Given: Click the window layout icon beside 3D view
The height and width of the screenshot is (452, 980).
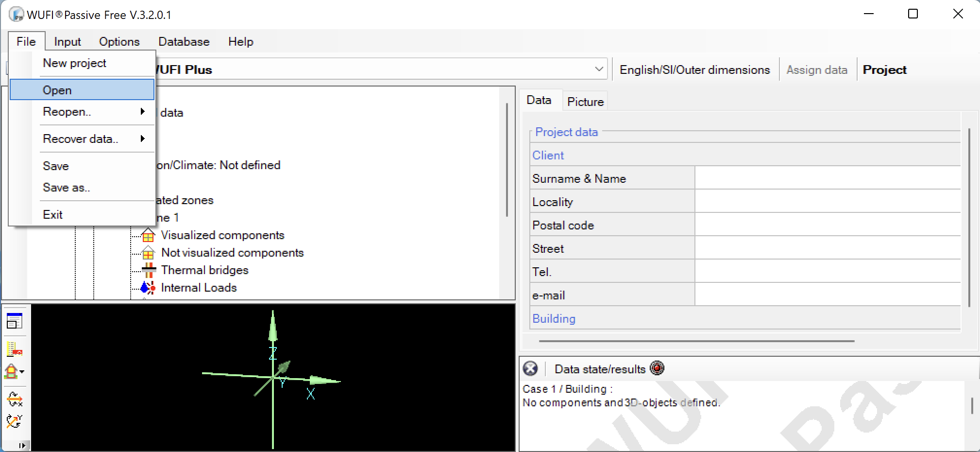Looking at the screenshot, I should coord(15,321).
